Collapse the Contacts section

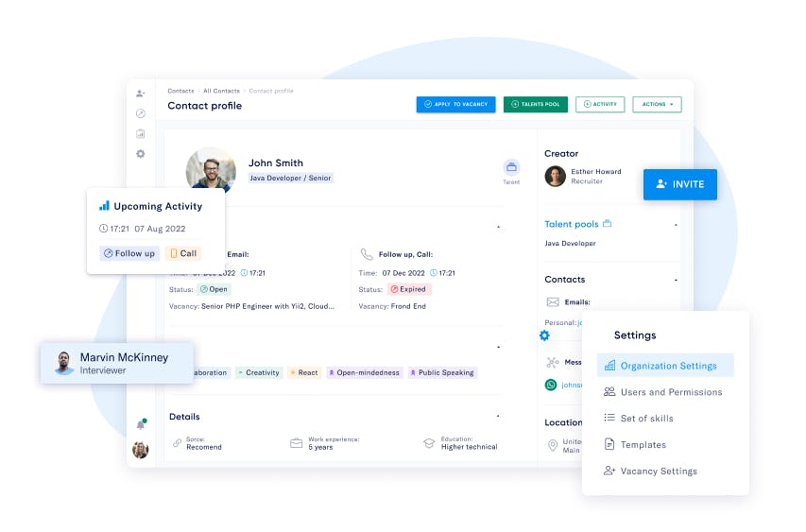coord(676,280)
